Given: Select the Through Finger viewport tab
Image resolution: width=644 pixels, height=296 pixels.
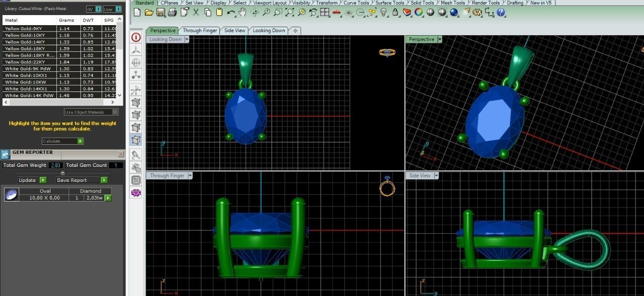Looking at the screenshot, I should [200, 31].
